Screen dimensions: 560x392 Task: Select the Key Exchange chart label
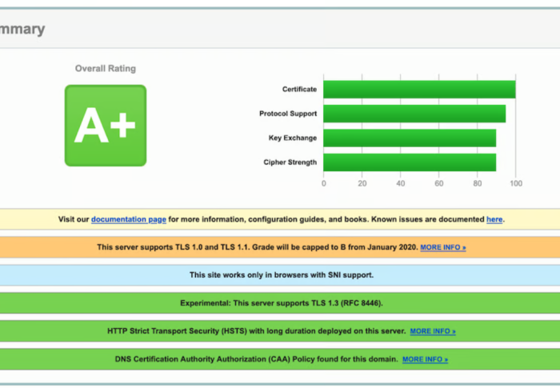coord(292,138)
